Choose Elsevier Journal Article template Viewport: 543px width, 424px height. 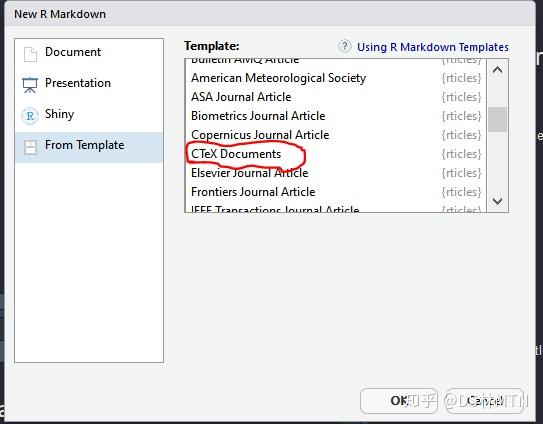coord(336,173)
